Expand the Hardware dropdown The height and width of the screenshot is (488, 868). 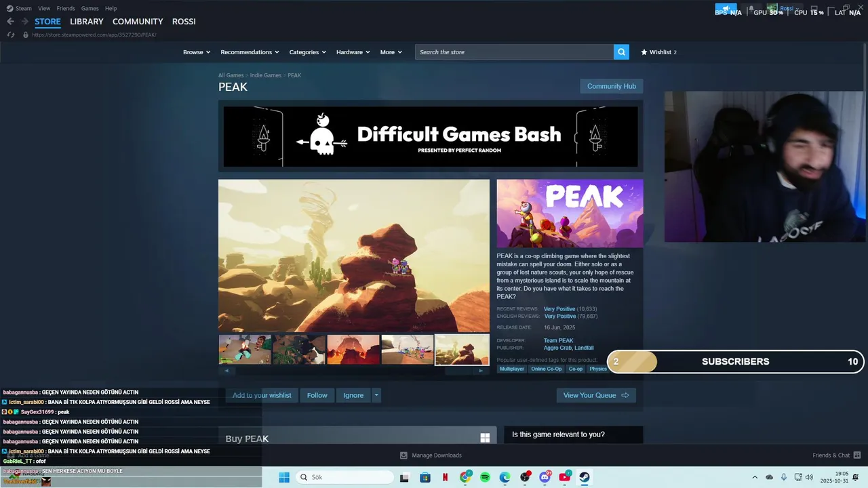[x=353, y=52]
